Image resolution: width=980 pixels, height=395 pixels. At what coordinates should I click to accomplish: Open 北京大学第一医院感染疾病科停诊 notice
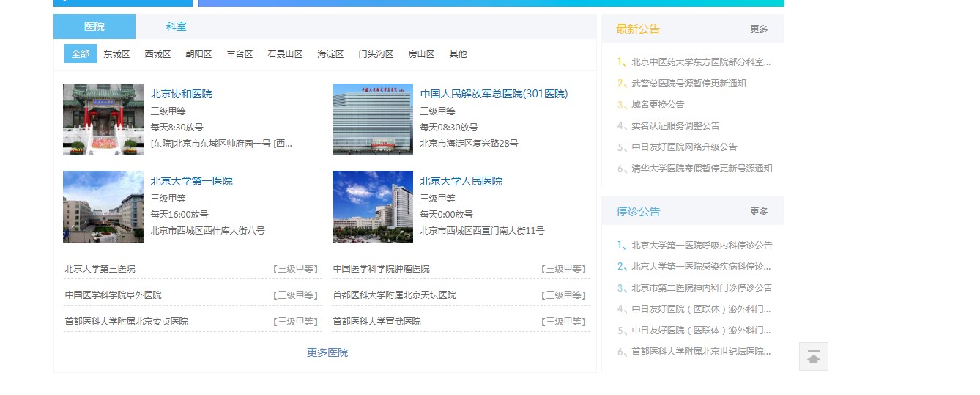(701, 267)
